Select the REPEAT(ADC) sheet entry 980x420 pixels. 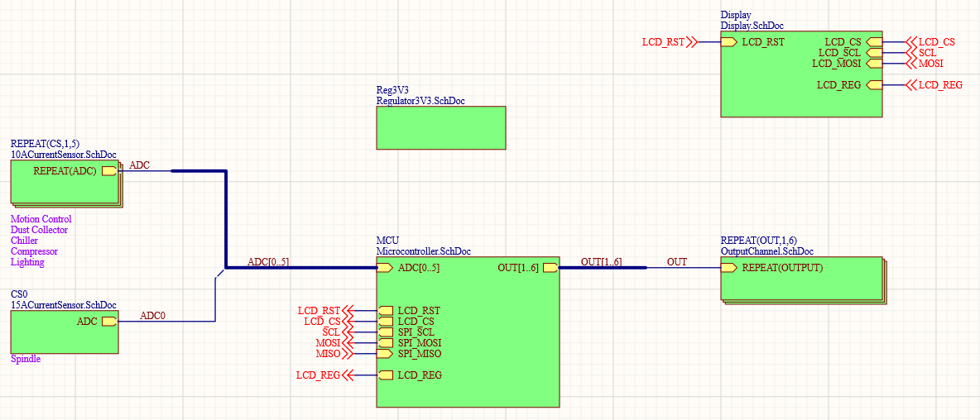74,170
